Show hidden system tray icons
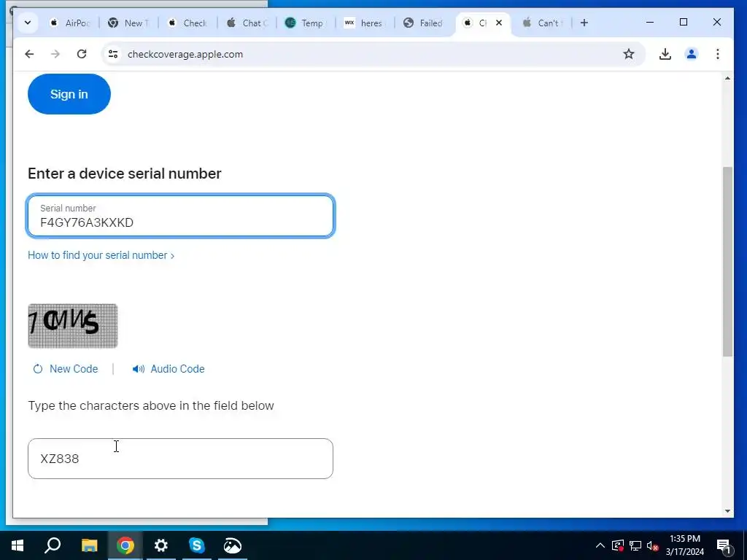 click(x=600, y=545)
